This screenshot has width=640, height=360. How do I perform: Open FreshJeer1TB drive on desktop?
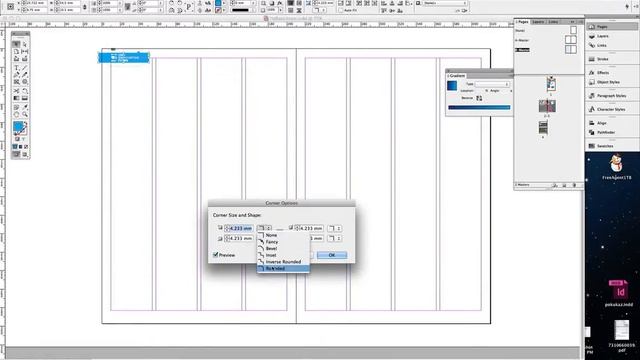[616, 167]
